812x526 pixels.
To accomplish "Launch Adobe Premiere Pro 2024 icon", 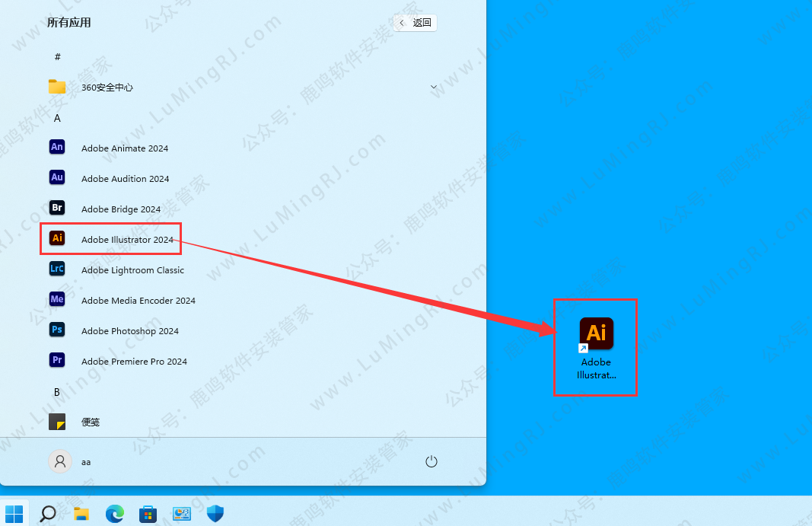I will coord(57,360).
